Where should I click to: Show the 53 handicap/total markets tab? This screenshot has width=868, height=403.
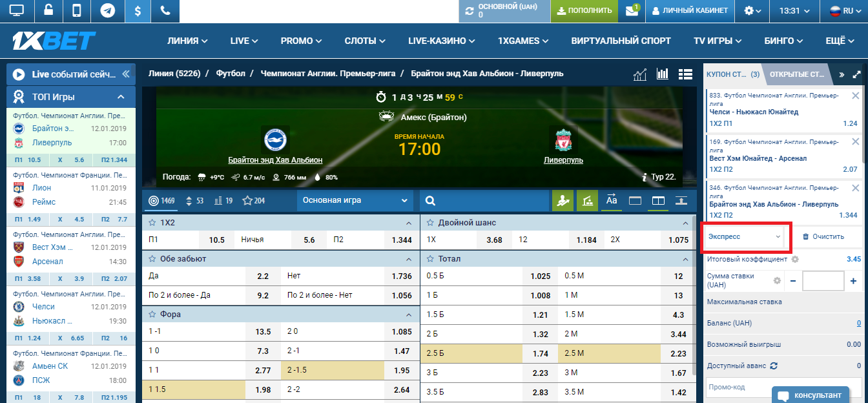194,201
